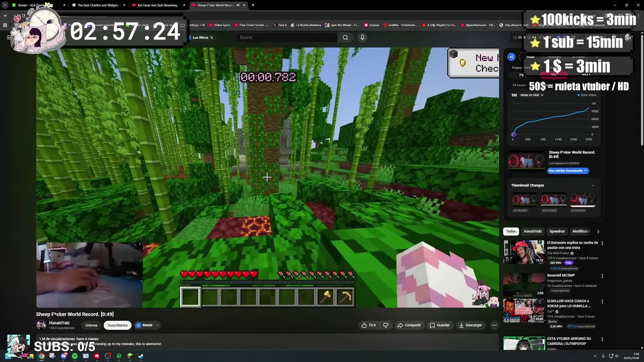This screenshot has height=362, width=644.
Task: Show more filter chips with right arrow
Action: (x=598, y=231)
